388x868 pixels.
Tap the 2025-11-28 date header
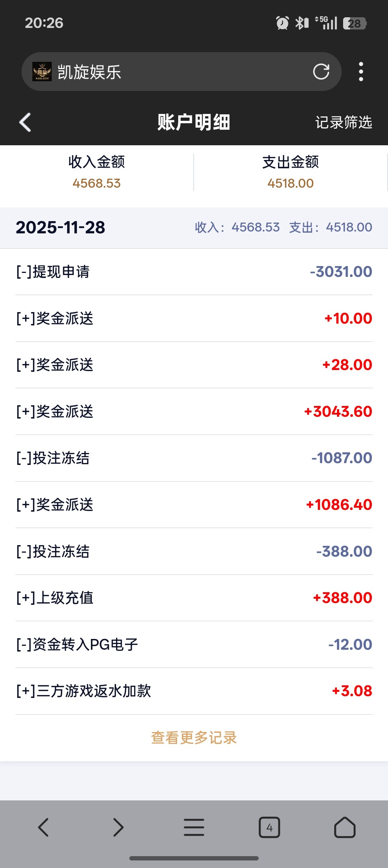pos(61,228)
